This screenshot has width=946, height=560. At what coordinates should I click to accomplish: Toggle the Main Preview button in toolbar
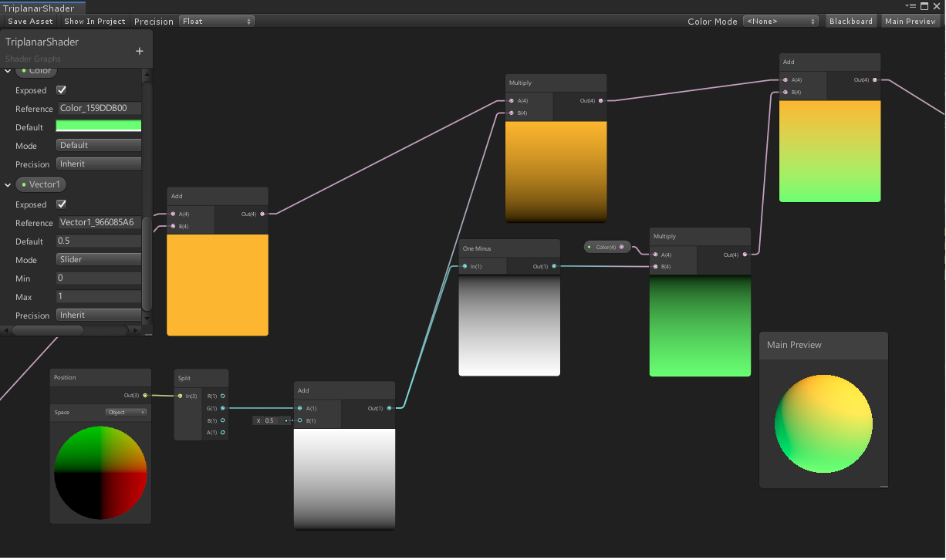[911, 21]
